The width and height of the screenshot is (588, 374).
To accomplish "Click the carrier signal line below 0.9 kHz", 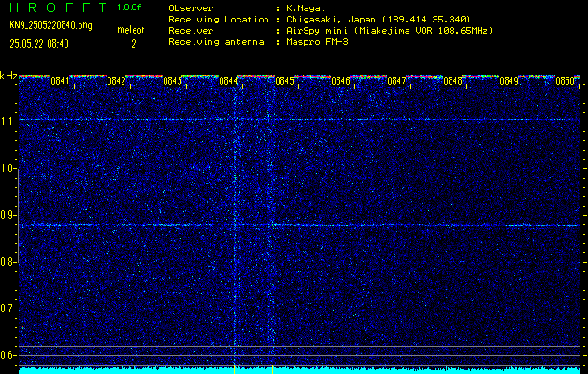I will [x=299, y=225].
